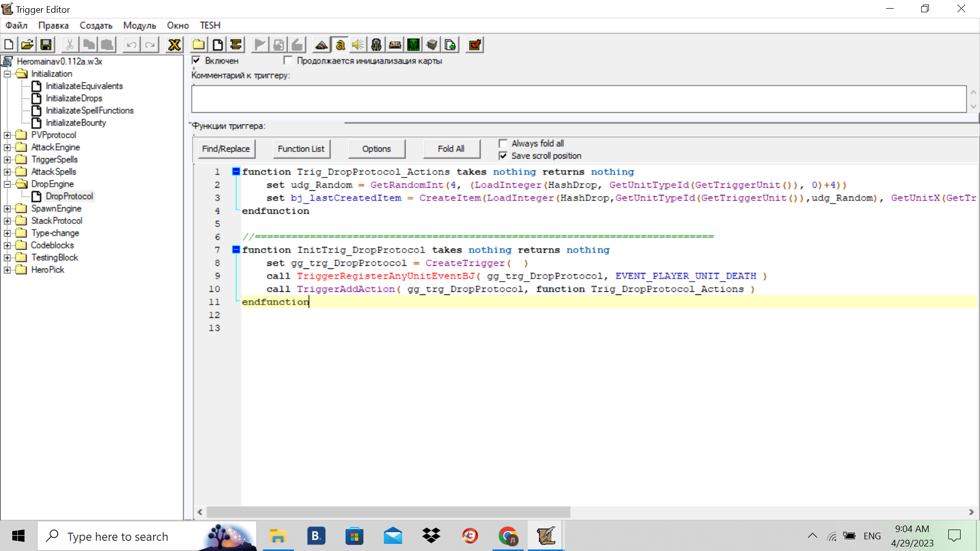Expand the PVPprotocol folder

[x=7, y=135]
